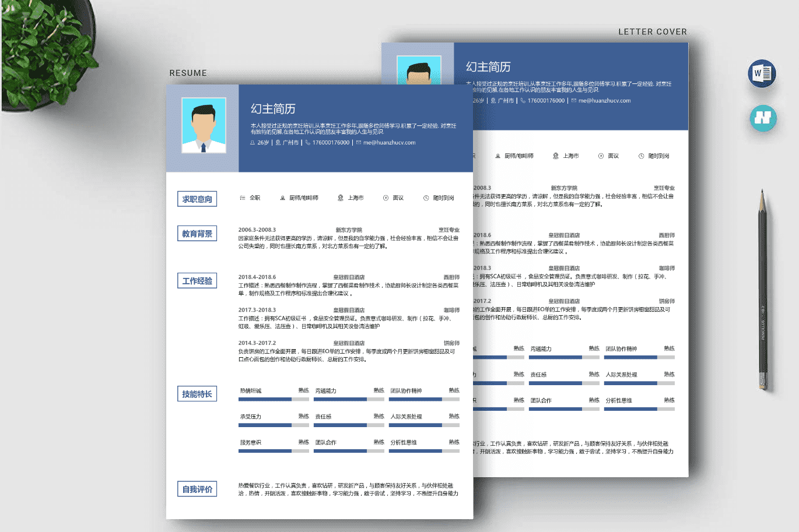Image resolution: width=799 pixels, height=532 pixels.
Task: Click the 团队协作精神 skill bar on front resume
Action: [x=424, y=399]
